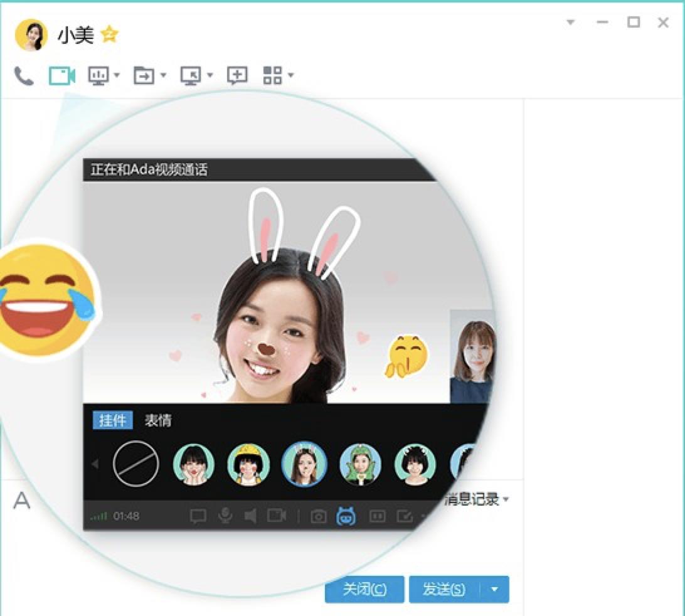
Task: Mute the speaker in the video call
Action: [250, 515]
